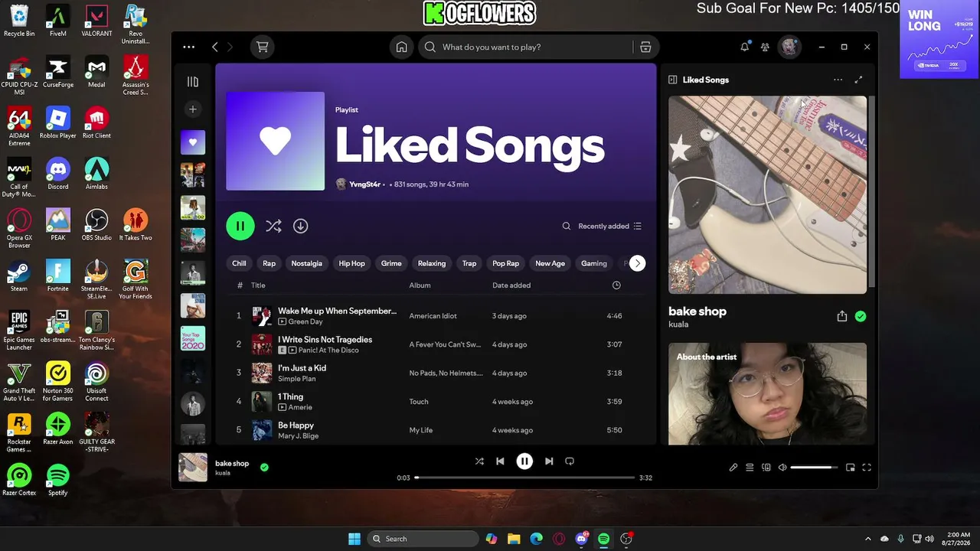
Task: Select the song row "I'm Just a Kid"
Action: click(436, 373)
